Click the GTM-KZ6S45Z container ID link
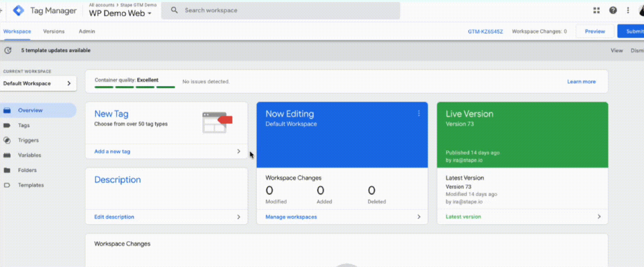Screen dimensions: 644x267 pyautogui.click(x=485, y=31)
